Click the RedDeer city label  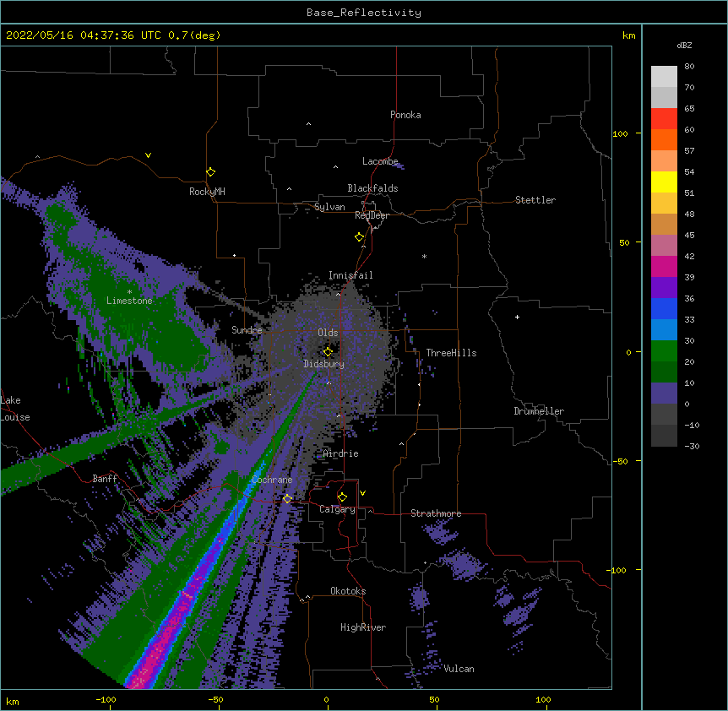tap(372, 215)
